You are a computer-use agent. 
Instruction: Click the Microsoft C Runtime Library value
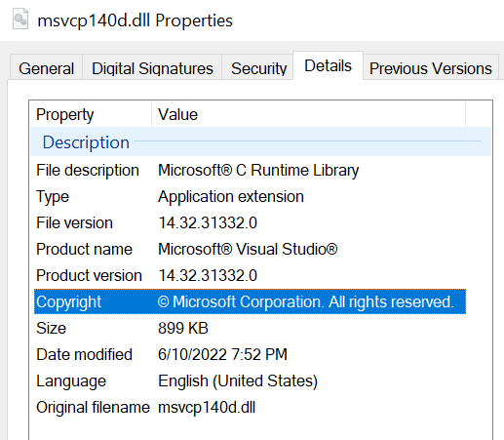point(258,171)
